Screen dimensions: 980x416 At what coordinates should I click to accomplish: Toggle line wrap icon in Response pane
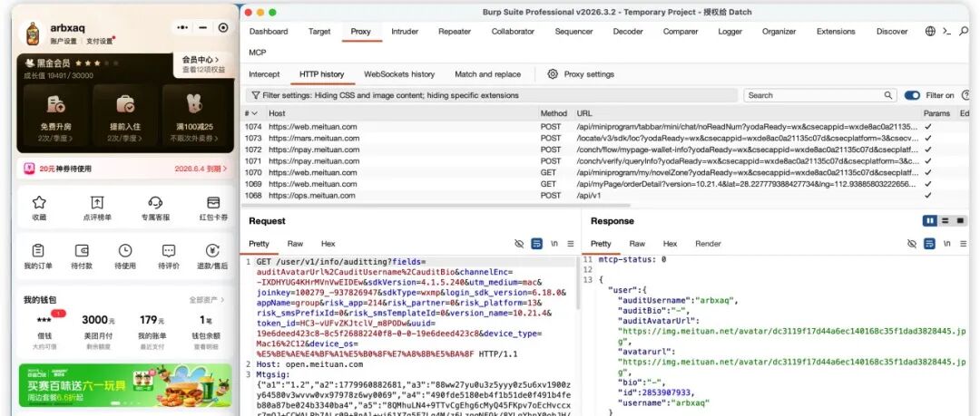coord(929,244)
